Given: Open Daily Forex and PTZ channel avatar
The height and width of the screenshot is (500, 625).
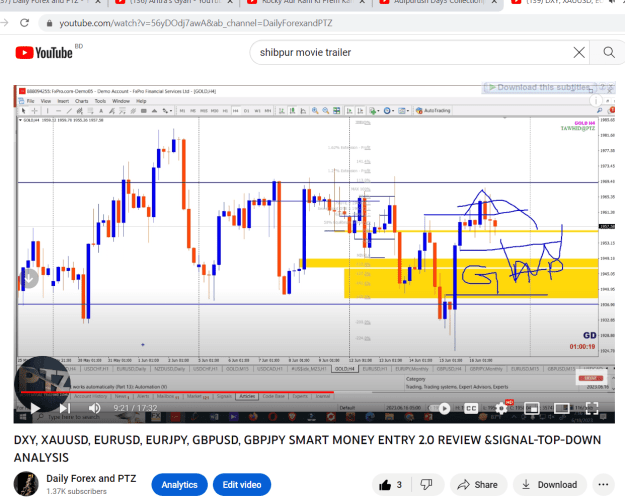Looking at the screenshot, I should pos(26,484).
